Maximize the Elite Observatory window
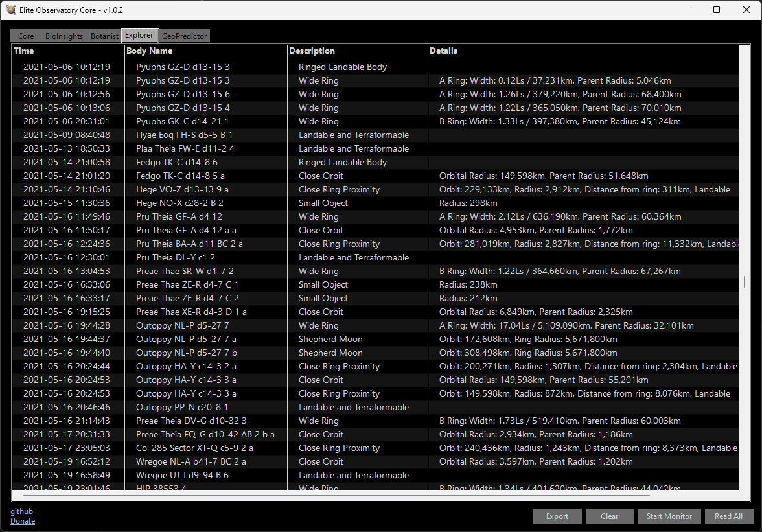Viewport: 762px width, 532px height. coord(717,10)
